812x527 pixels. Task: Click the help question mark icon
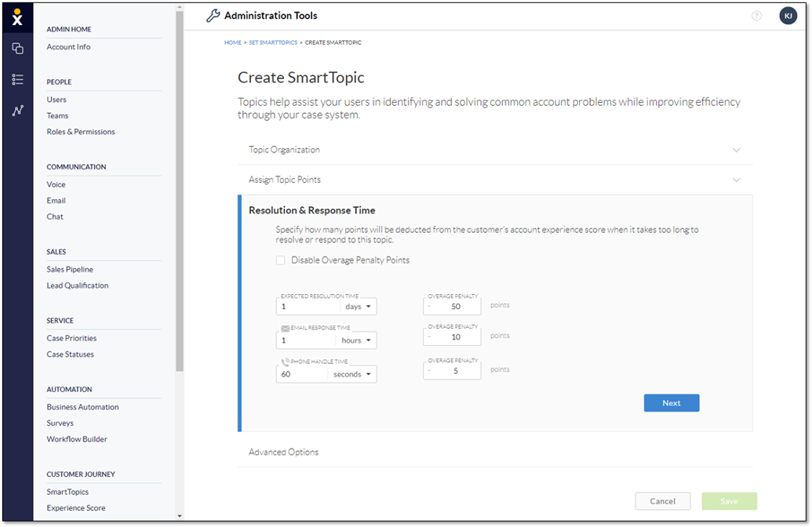coord(756,16)
